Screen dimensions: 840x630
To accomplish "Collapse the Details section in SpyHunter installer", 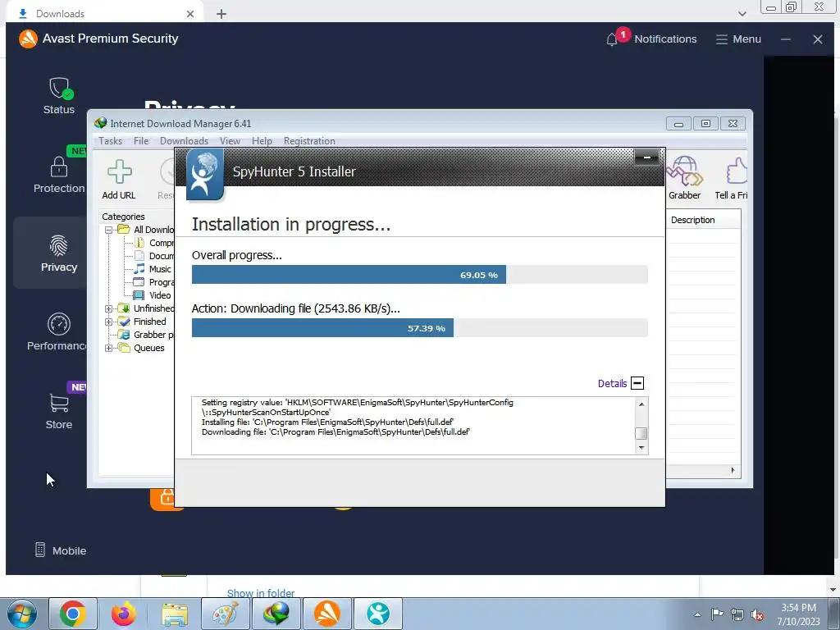I will [637, 383].
